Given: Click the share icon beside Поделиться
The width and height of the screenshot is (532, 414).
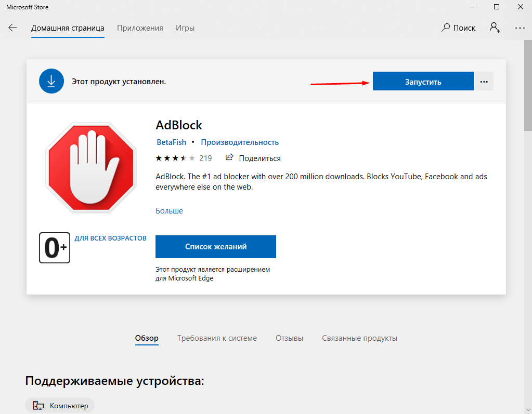Looking at the screenshot, I should 230,157.
